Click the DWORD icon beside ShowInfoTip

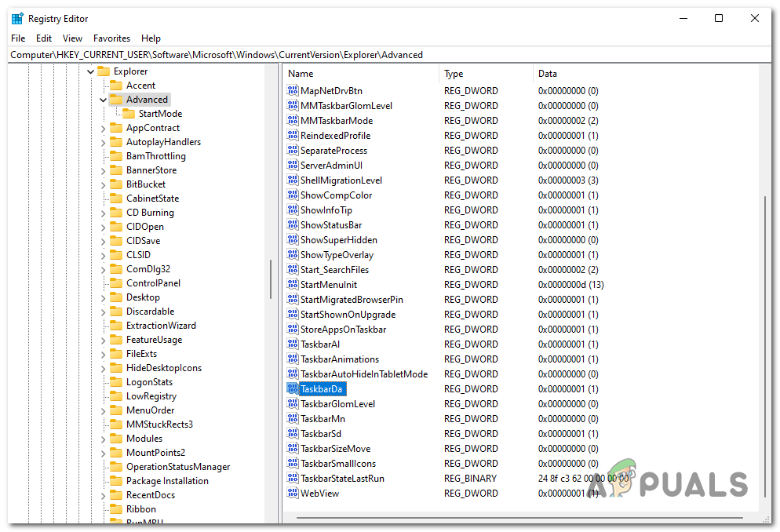point(293,210)
